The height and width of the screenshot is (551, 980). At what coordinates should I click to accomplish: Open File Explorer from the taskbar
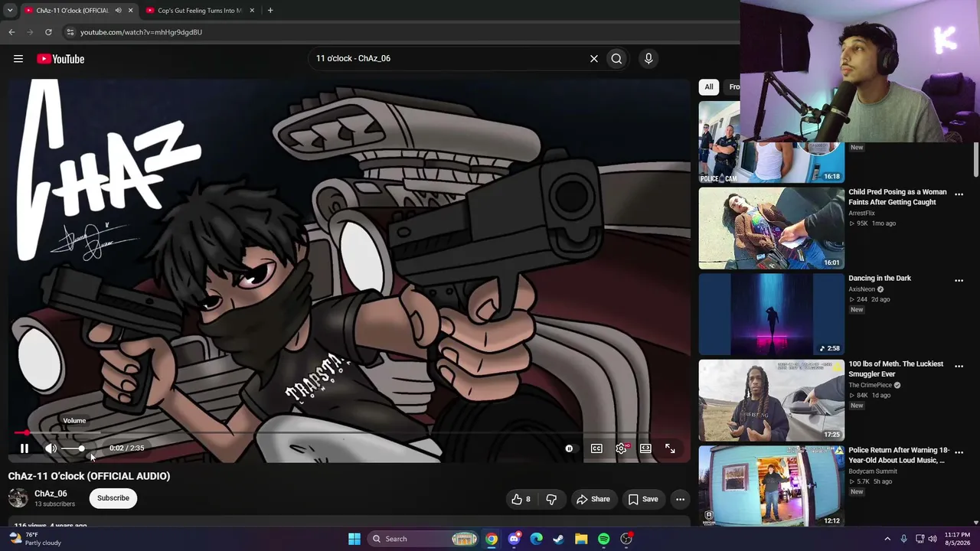pyautogui.click(x=581, y=539)
